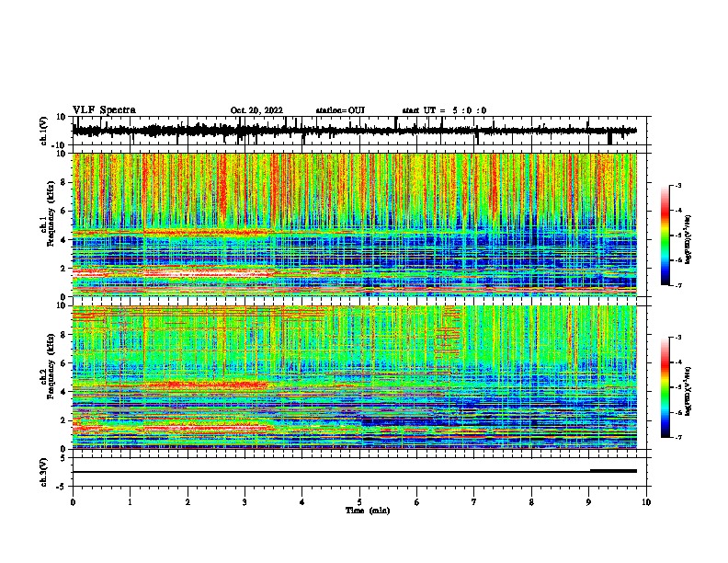Click the time axis tick label "1"
The height and width of the screenshot is (563, 728).
[x=130, y=502]
